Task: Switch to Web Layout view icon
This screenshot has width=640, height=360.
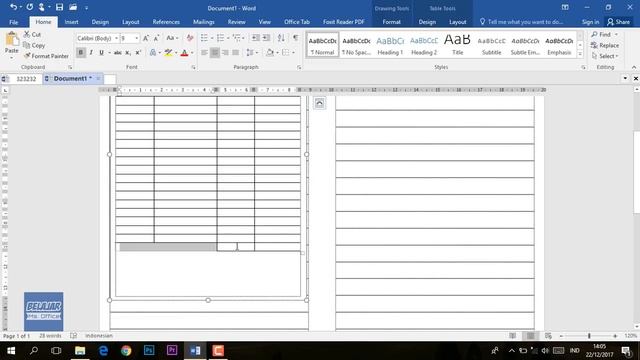Action: click(548, 336)
